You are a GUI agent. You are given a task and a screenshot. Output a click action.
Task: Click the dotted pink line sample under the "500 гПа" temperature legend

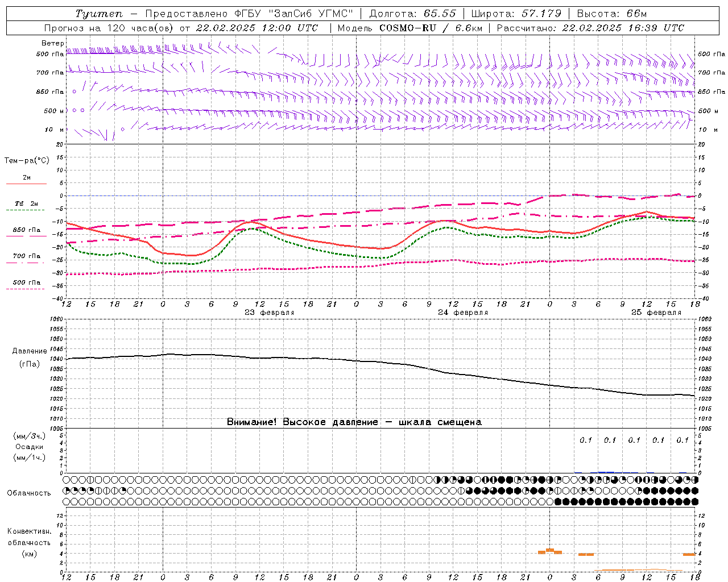pyautogui.click(x=25, y=289)
